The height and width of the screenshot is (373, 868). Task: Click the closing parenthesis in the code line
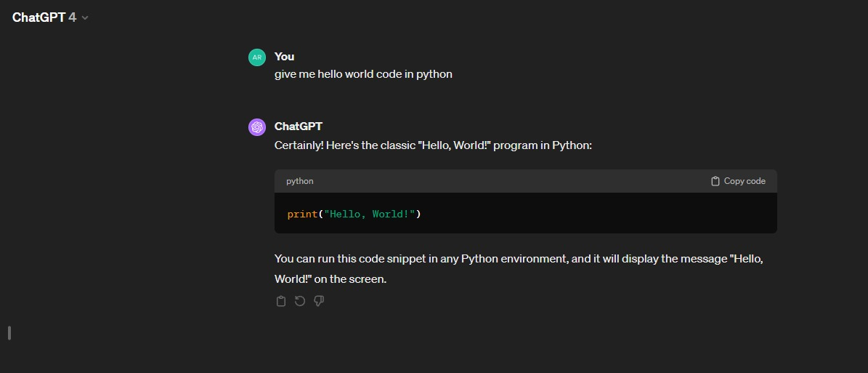418,214
